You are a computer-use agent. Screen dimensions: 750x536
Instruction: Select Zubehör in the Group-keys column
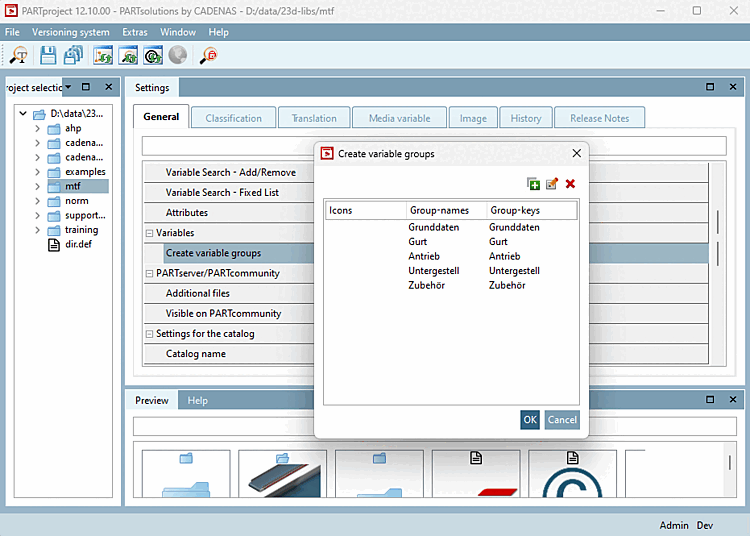coord(507,285)
